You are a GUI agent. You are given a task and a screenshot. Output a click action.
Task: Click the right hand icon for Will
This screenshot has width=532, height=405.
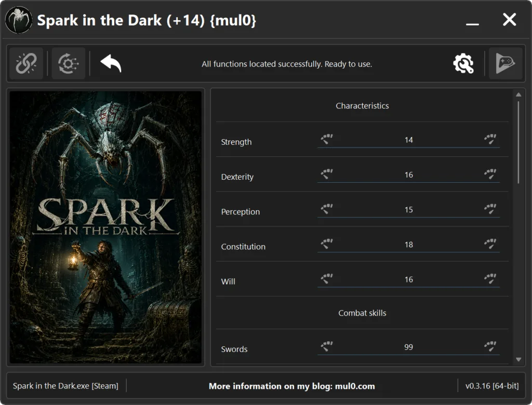coord(490,279)
